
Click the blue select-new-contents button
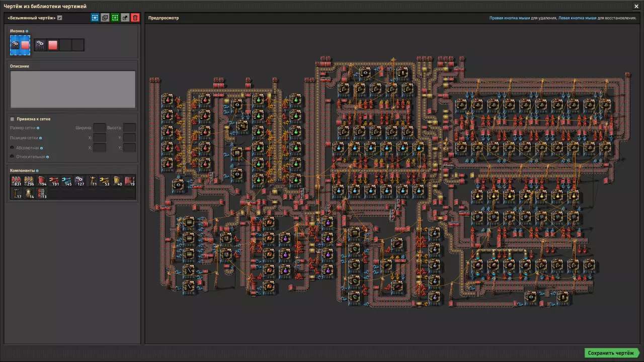pyautogui.click(x=95, y=18)
